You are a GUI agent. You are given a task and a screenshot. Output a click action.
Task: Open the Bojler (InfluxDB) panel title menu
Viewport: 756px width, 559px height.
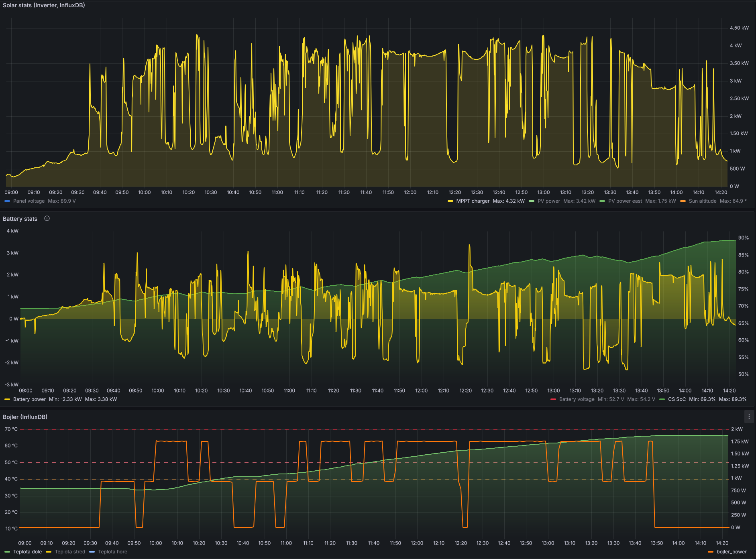[x=25, y=417]
